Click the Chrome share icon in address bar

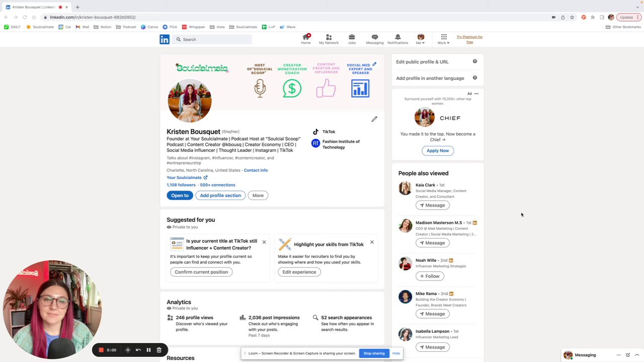562,17
